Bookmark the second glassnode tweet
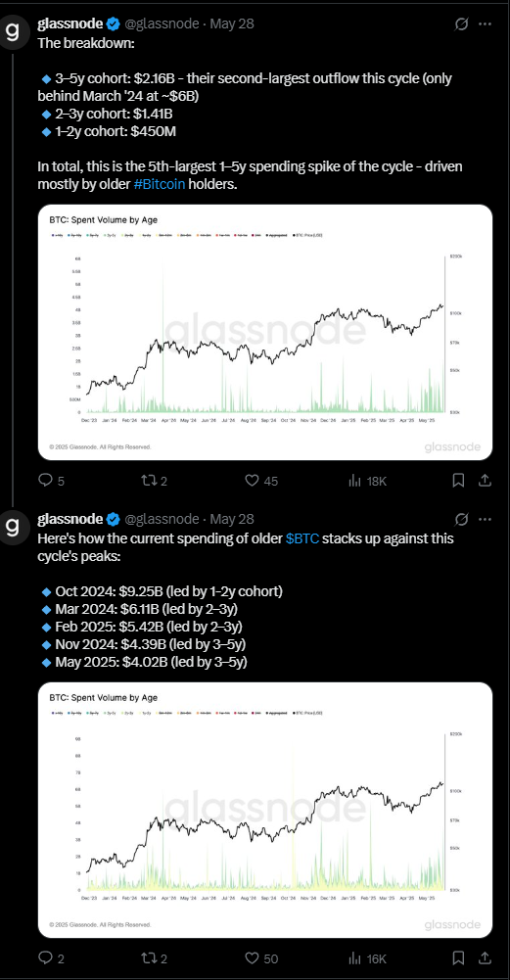Image resolution: width=510 pixels, height=980 pixels. [x=458, y=958]
